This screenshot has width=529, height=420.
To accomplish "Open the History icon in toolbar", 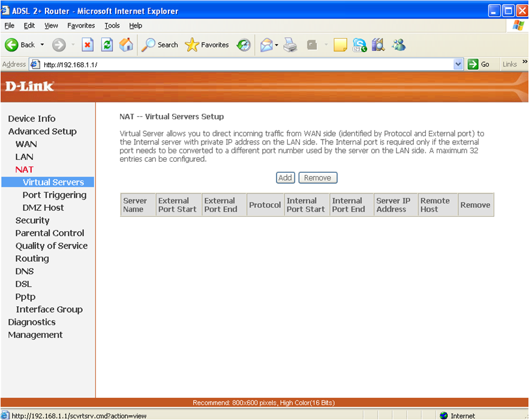I will pos(244,45).
